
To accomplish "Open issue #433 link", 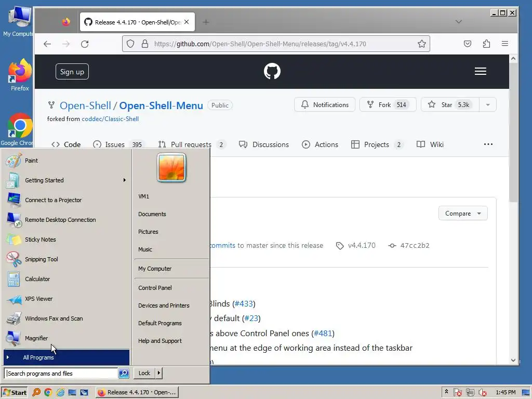I will [x=244, y=303].
